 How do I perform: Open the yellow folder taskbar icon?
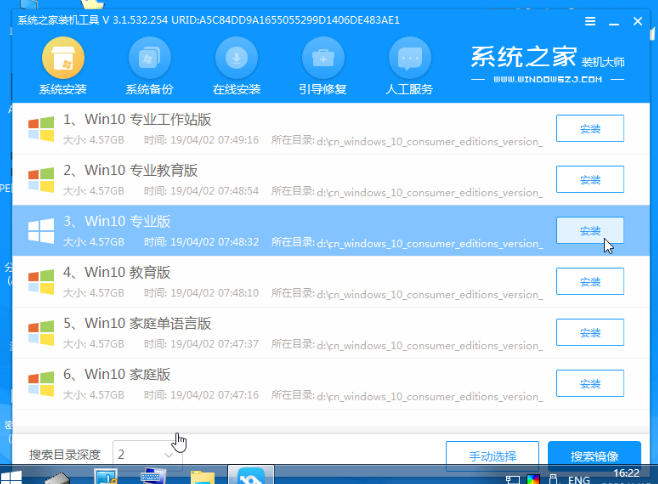[202, 478]
